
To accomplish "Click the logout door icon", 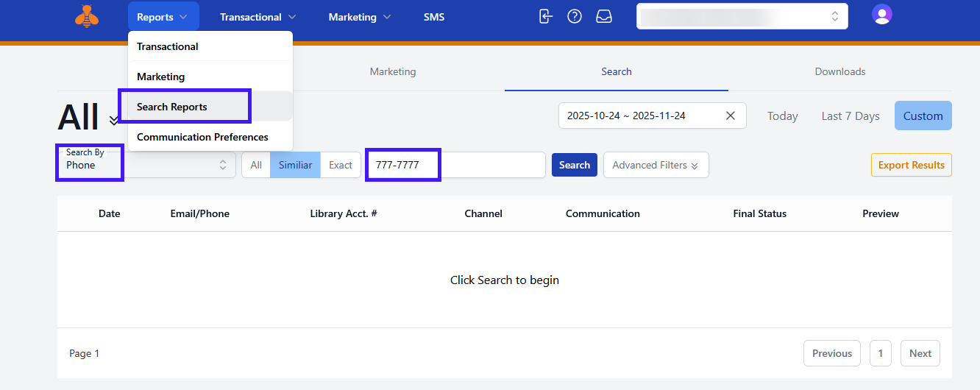I will pyautogui.click(x=545, y=16).
